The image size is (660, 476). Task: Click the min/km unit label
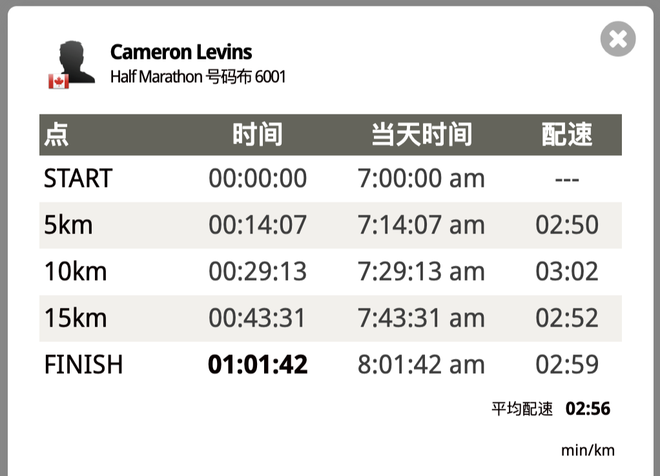(588, 450)
